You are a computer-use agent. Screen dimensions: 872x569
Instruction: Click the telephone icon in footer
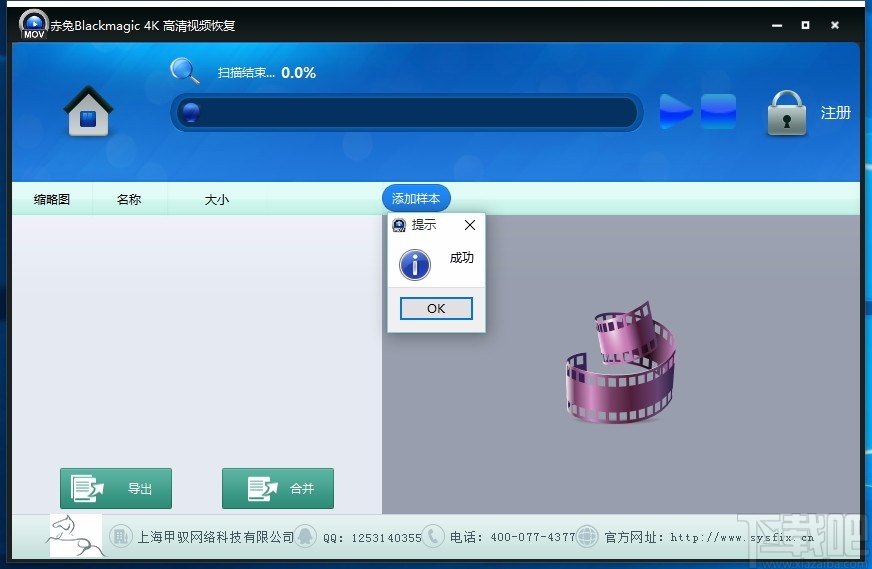point(433,537)
